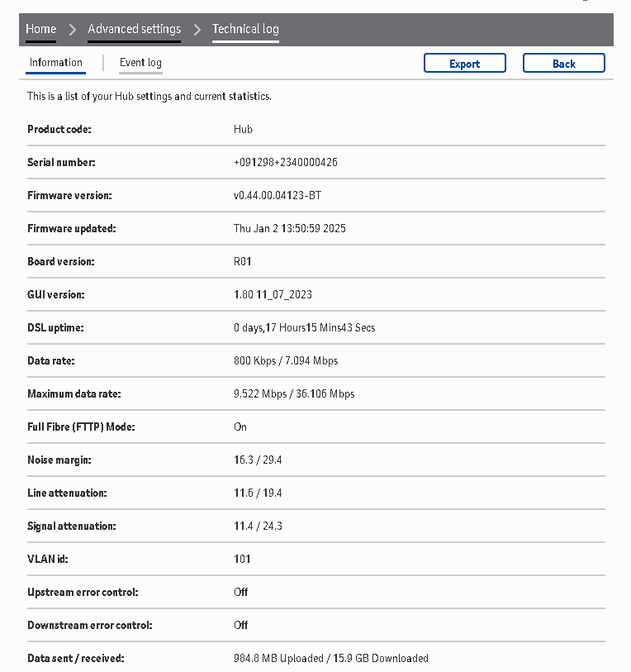Open the Event log tab
The image size is (631, 672).
140,63
